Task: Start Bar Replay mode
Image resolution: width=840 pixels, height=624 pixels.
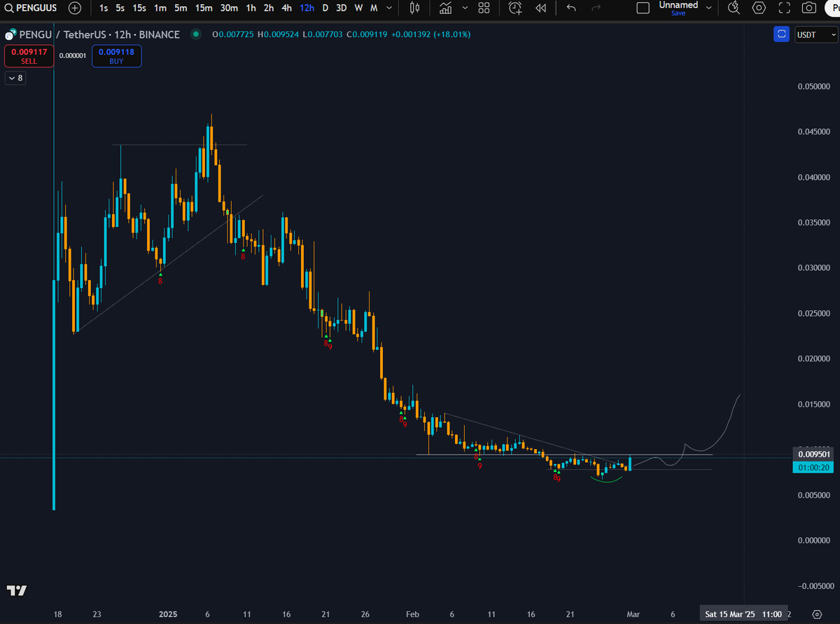Action: click(x=540, y=8)
